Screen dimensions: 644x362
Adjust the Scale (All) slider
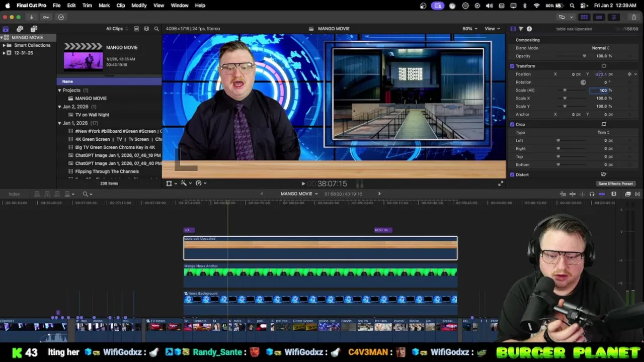pos(565,90)
